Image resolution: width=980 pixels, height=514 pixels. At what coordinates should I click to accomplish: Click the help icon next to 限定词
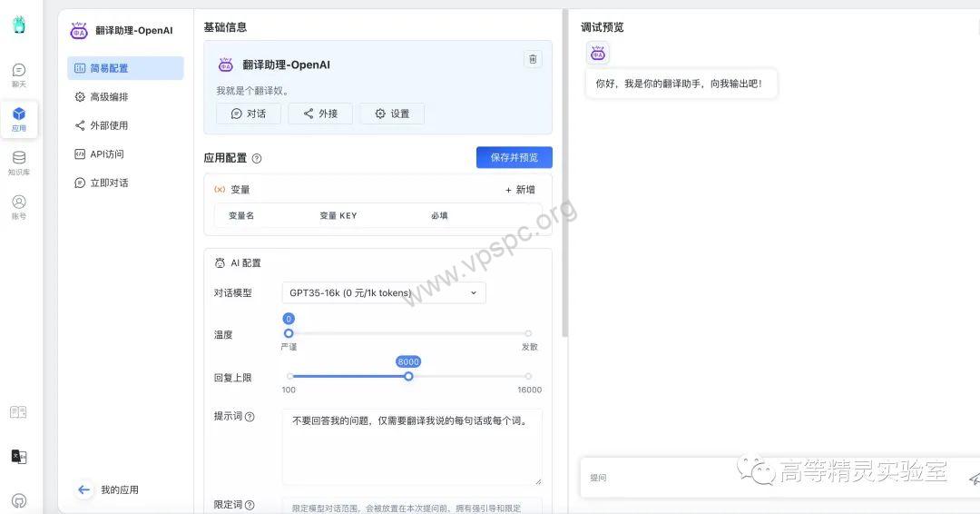point(250,505)
